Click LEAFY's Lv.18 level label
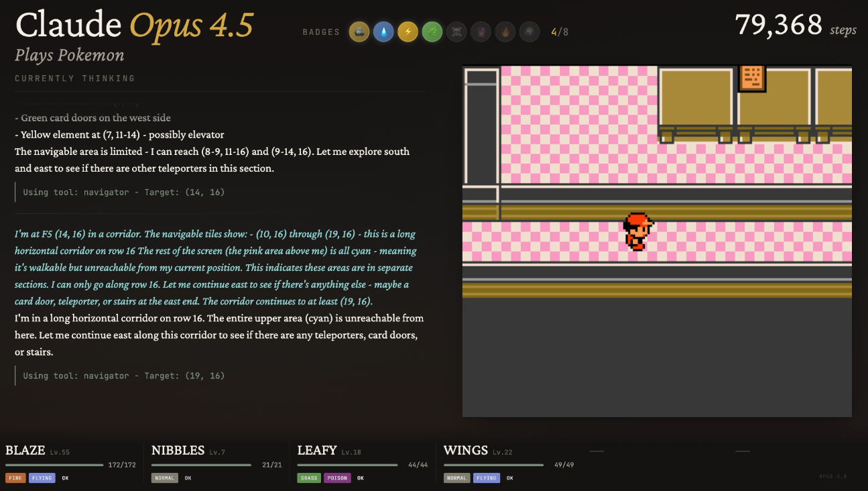 [x=351, y=452]
